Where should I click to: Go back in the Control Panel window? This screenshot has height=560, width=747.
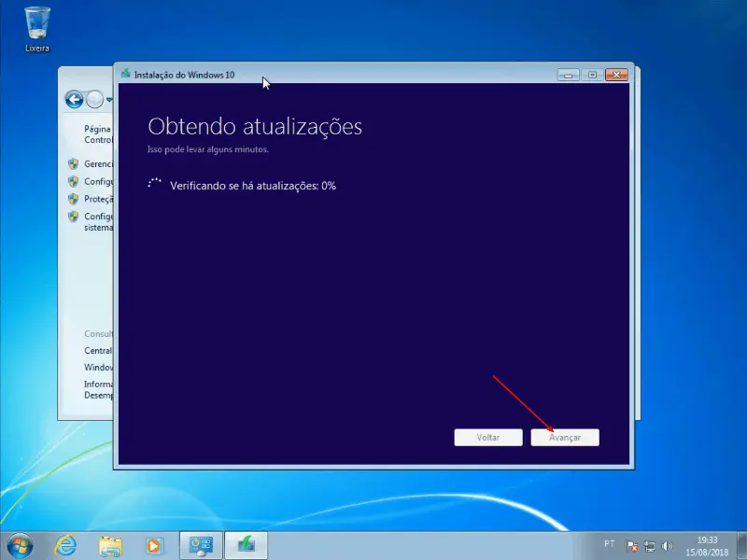pos(75,100)
